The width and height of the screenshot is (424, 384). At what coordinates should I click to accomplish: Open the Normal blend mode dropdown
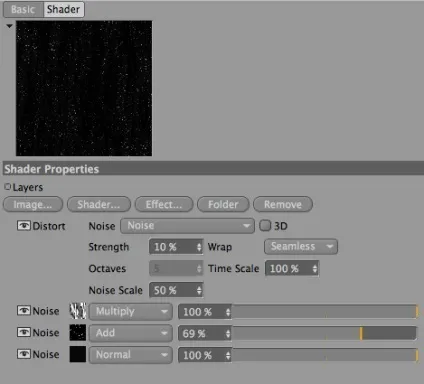point(131,355)
